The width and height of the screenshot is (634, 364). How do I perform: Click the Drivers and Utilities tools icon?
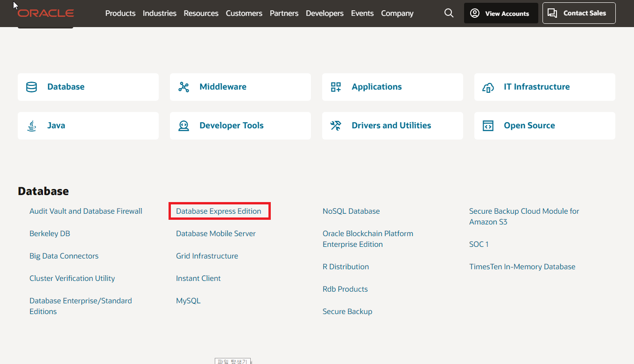click(336, 126)
